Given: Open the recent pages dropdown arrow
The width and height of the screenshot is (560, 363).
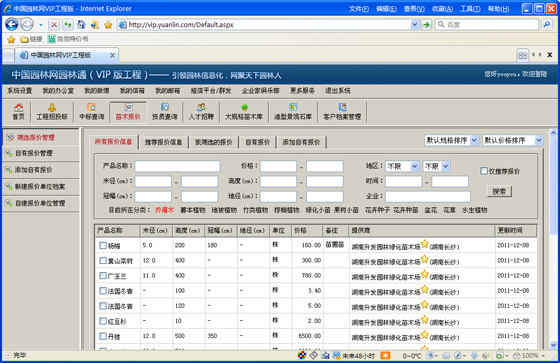Looking at the screenshot, I should [x=41, y=25].
